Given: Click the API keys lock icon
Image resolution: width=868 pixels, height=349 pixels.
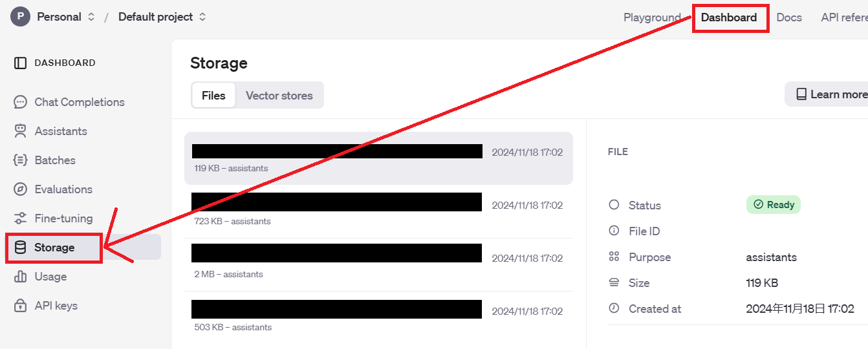Looking at the screenshot, I should click(x=21, y=306).
